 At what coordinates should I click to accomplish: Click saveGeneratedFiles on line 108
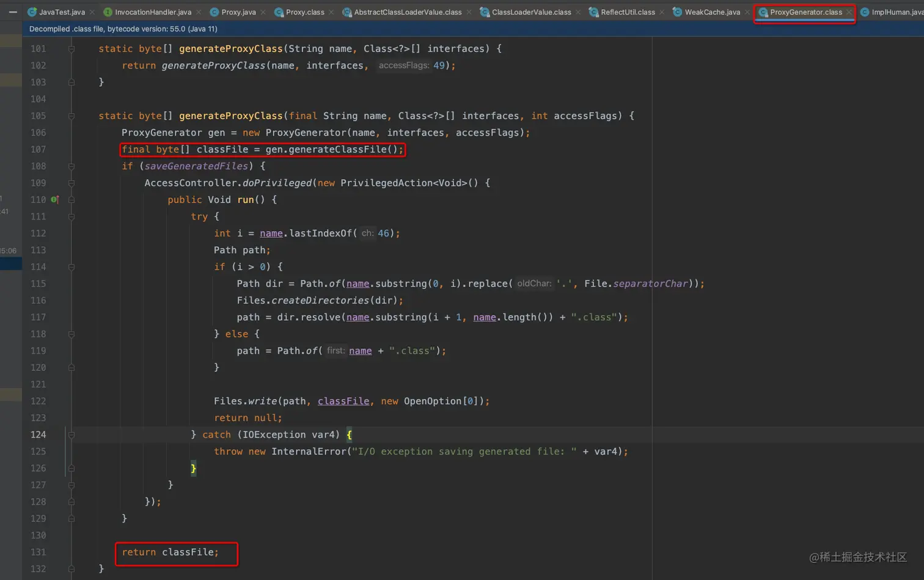(196, 166)
